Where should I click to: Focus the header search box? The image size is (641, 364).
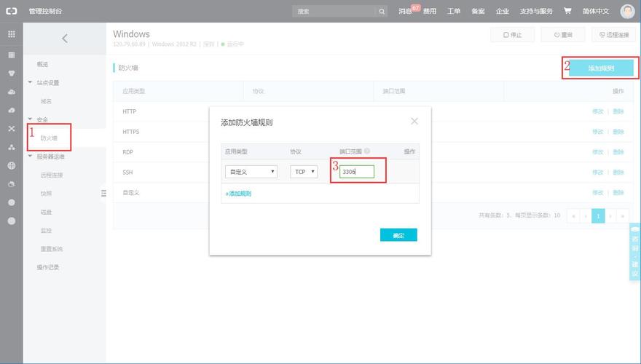(334, 12)
